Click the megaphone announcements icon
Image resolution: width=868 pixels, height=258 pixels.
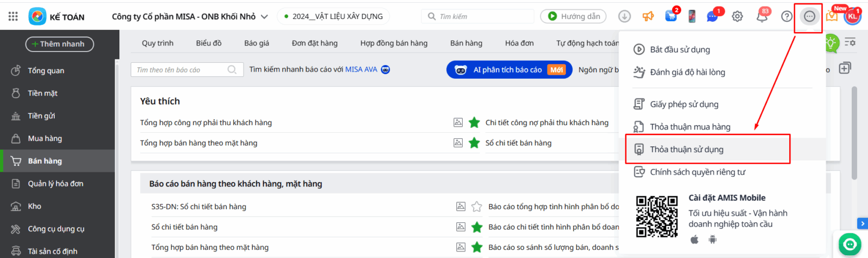tap(648, 16)
